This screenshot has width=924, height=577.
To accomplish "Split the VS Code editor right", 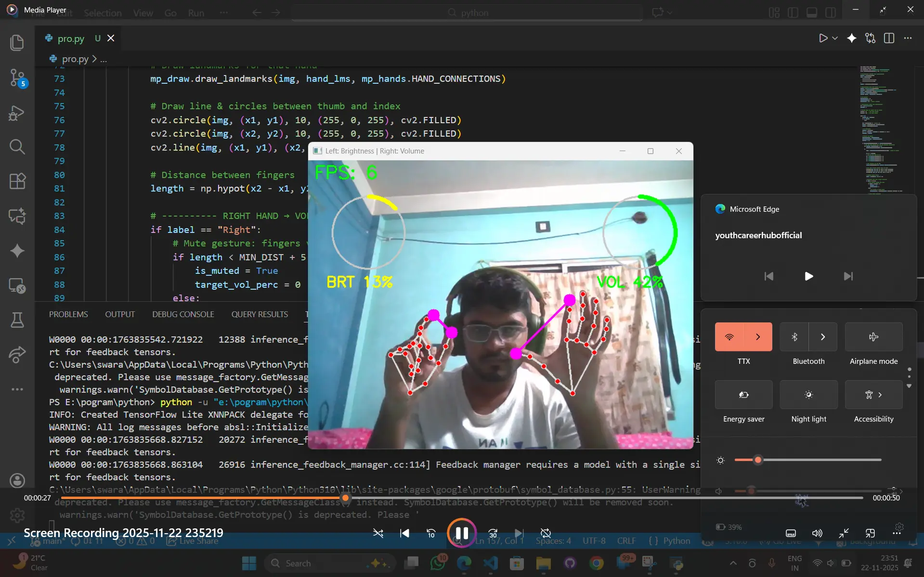I will [889, 38].
